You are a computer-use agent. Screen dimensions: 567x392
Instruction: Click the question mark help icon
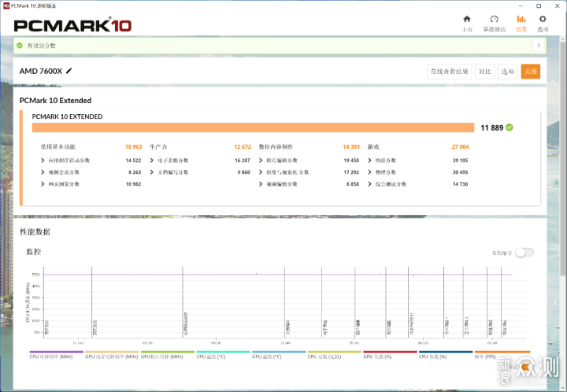(x=539, y=46)
